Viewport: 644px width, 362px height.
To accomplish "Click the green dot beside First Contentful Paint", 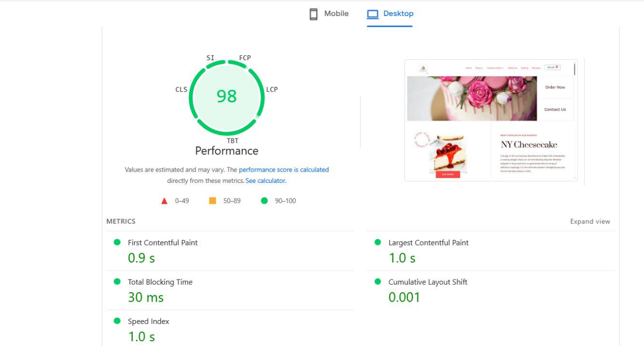I will (x=117, y=242).
